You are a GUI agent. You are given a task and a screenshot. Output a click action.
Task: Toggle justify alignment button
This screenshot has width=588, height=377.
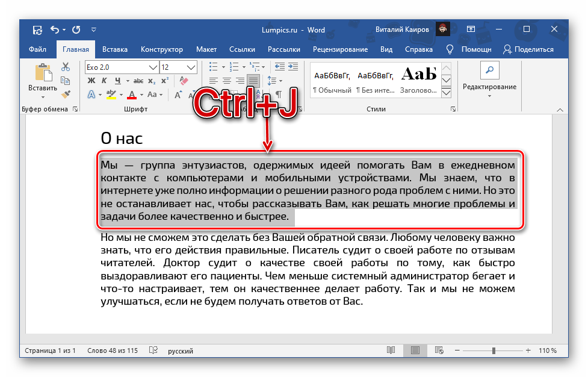[x=253, y=81]
